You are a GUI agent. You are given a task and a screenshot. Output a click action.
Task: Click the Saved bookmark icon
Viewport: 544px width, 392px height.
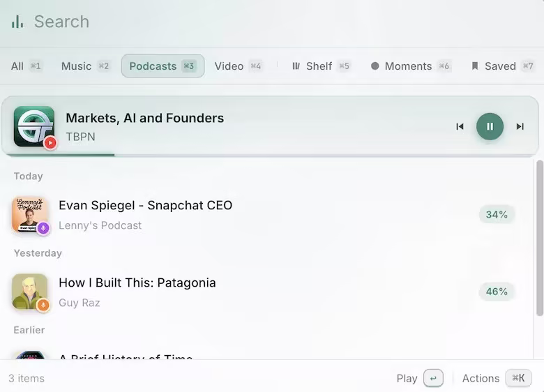pyautogui.click(x=475, y=66)
